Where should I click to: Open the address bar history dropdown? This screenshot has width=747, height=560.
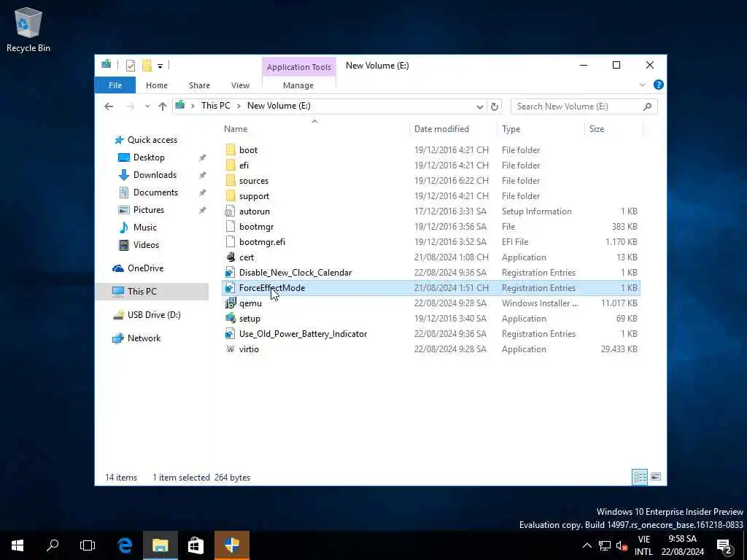coord(480,106)
